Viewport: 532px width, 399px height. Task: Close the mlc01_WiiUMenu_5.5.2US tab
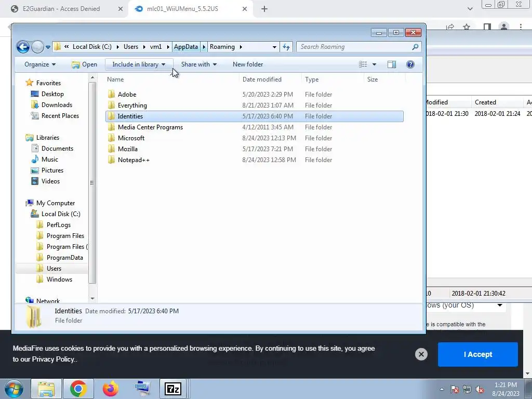pyautogui.click(x=245, y=9)
